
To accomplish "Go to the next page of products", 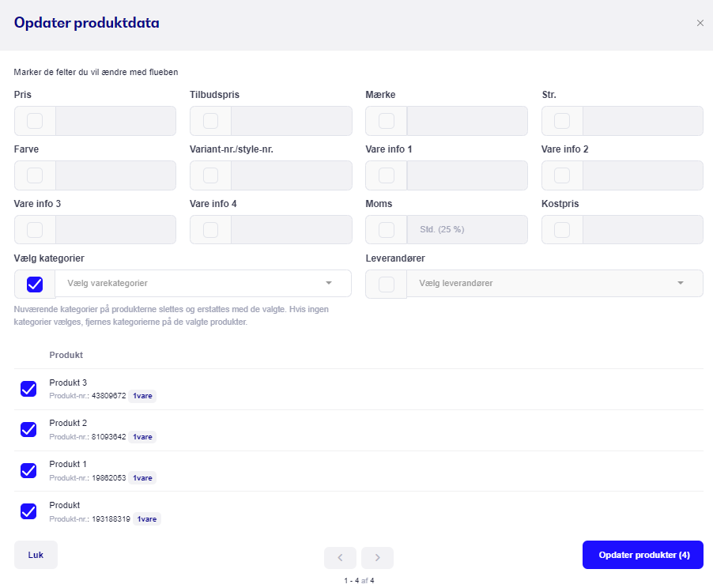I will 377,557.
